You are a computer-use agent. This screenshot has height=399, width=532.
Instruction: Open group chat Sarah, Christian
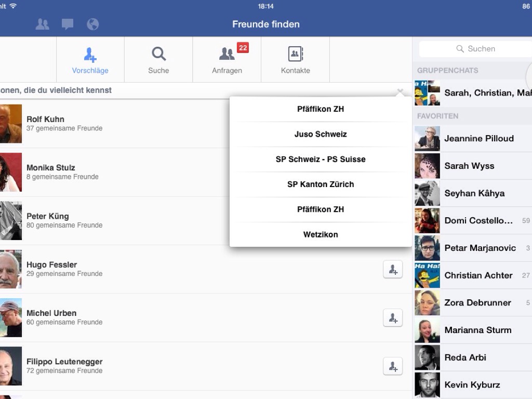(478, 93)
